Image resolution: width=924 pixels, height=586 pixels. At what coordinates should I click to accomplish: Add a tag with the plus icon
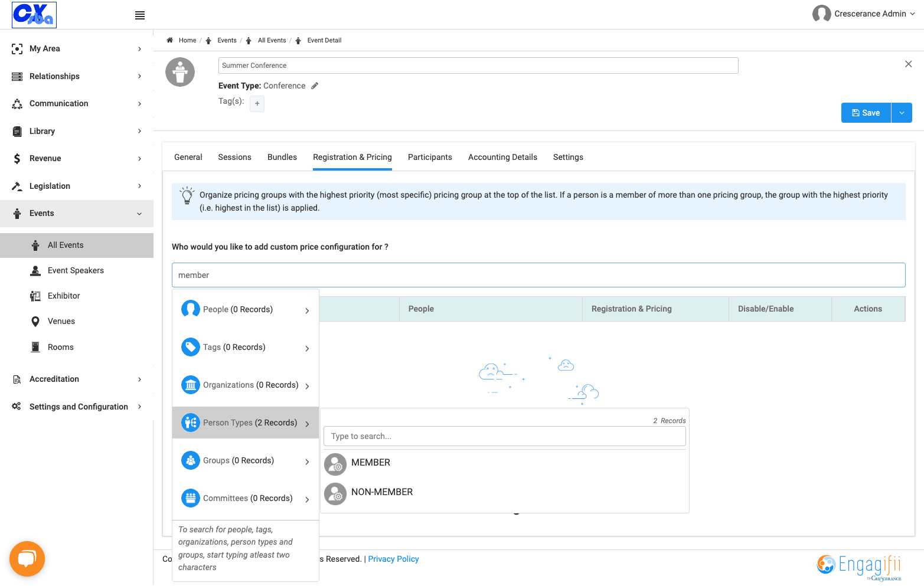pyautogui.click(x=257, y=104)
